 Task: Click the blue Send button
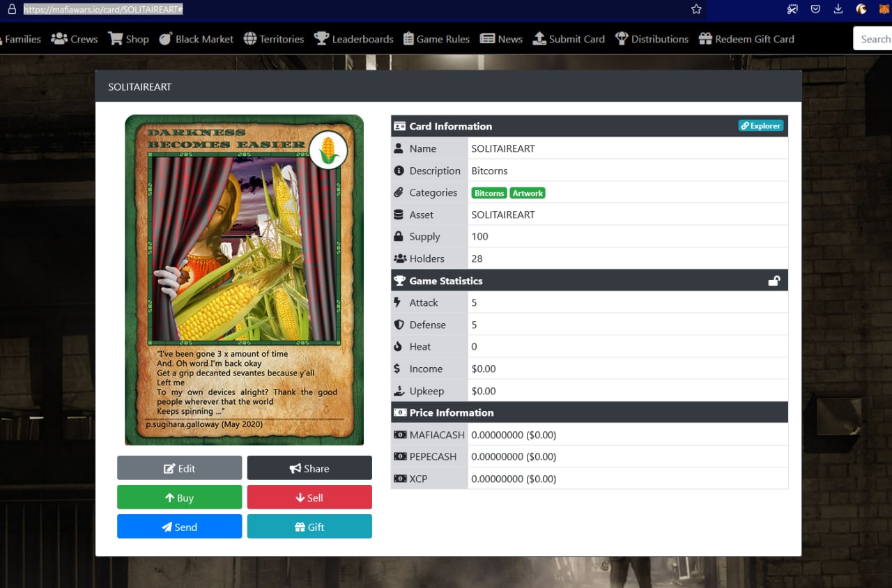tap(180, 527)
